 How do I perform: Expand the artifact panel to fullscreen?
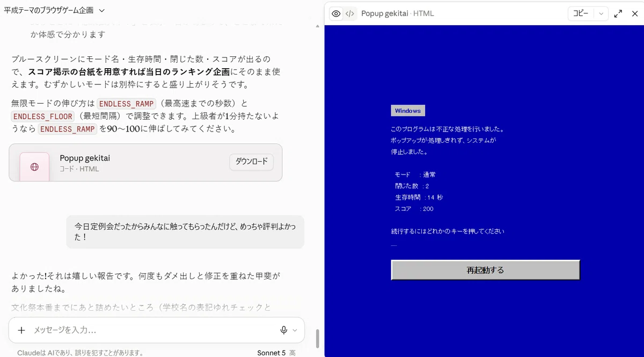[618, 14]
